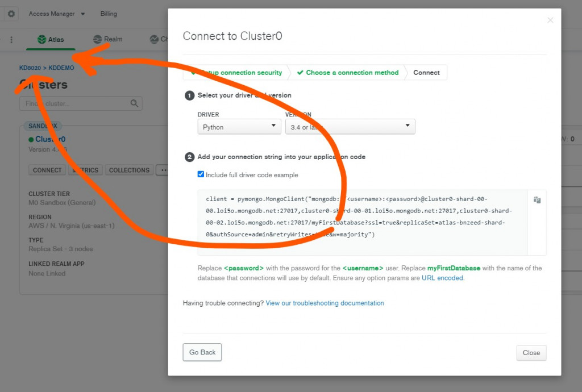Click the Atlas leaf icon
This screenshot has width=582, height=392.
pyautogui.click(x=41, y=39)
